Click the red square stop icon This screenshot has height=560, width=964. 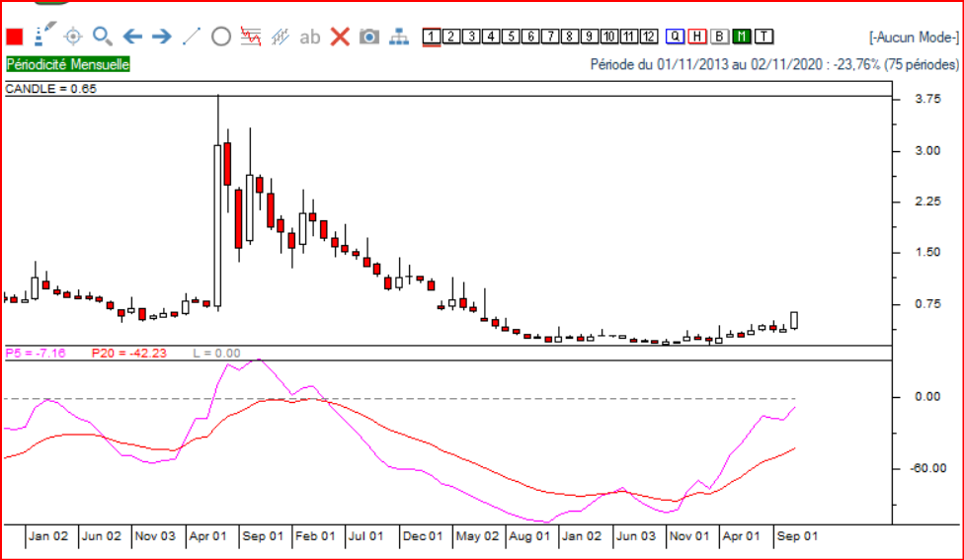pos(15,37)
